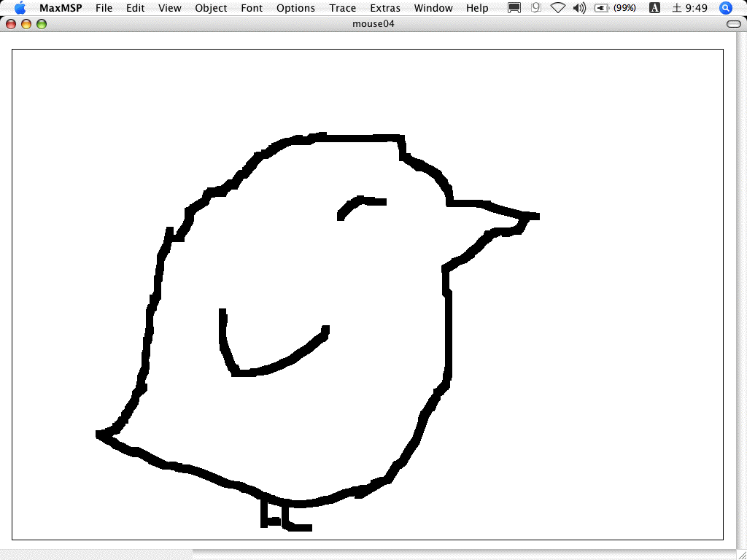Click the toolbar toggle pill button
The height and width of the screenshot is (560, 747).
click(x=734, y=24)
